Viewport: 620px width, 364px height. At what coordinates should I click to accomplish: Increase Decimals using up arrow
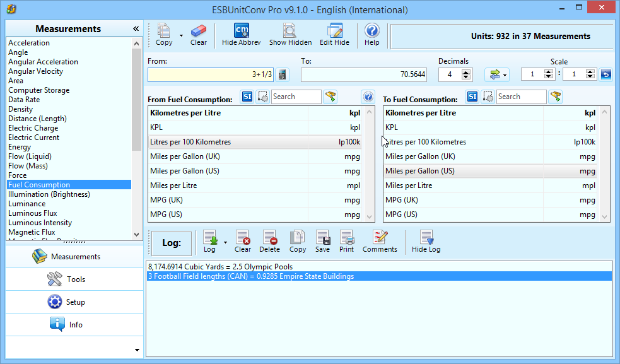[466, 72]
